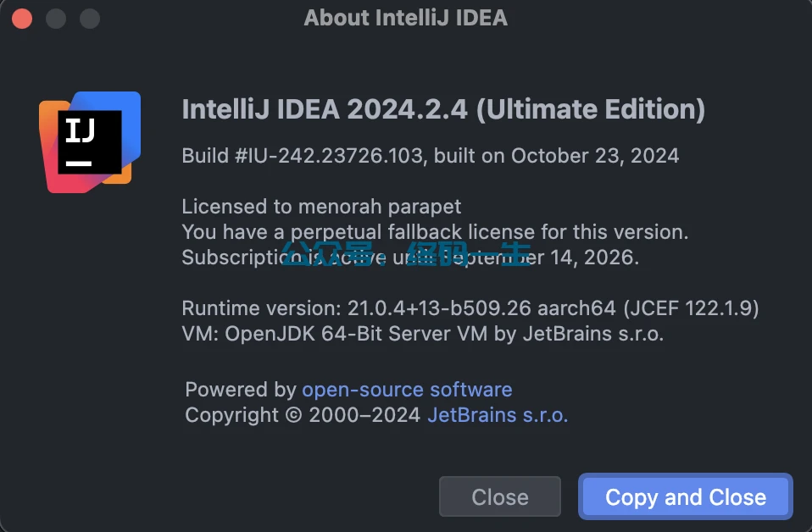Click the disabled zoom window button
812x532 pixels.
coord(89,18)
